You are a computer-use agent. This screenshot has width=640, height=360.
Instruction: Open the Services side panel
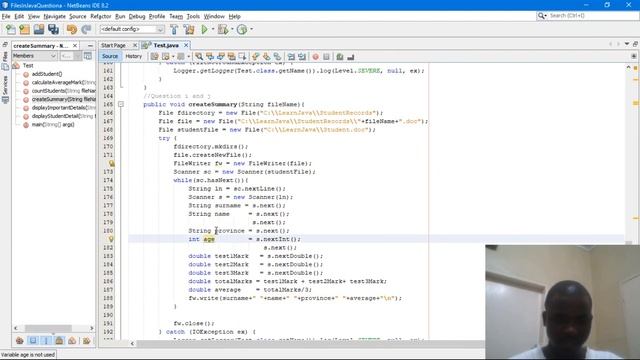[x=5, y=89]
